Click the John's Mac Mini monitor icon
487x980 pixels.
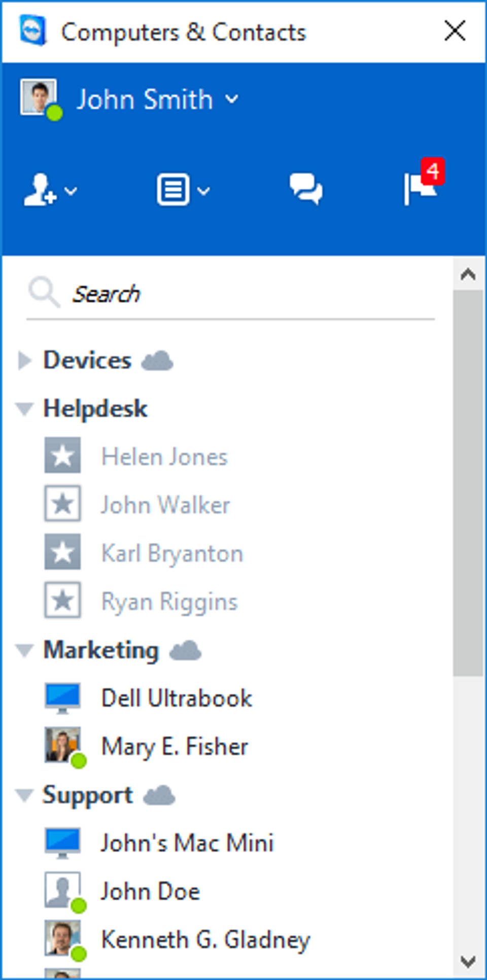62,843
